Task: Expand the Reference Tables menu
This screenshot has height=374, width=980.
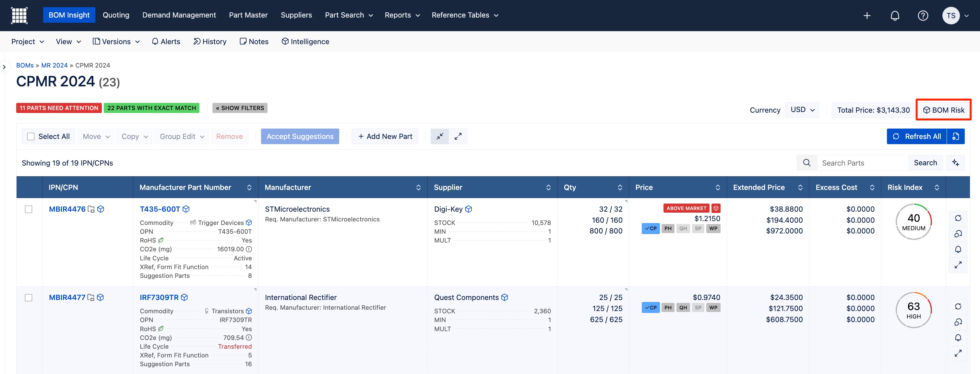Action: coord(464,15)
